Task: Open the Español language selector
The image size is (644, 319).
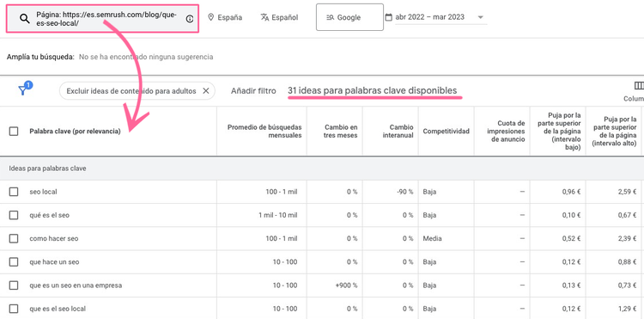Action: tap(279, 17)
